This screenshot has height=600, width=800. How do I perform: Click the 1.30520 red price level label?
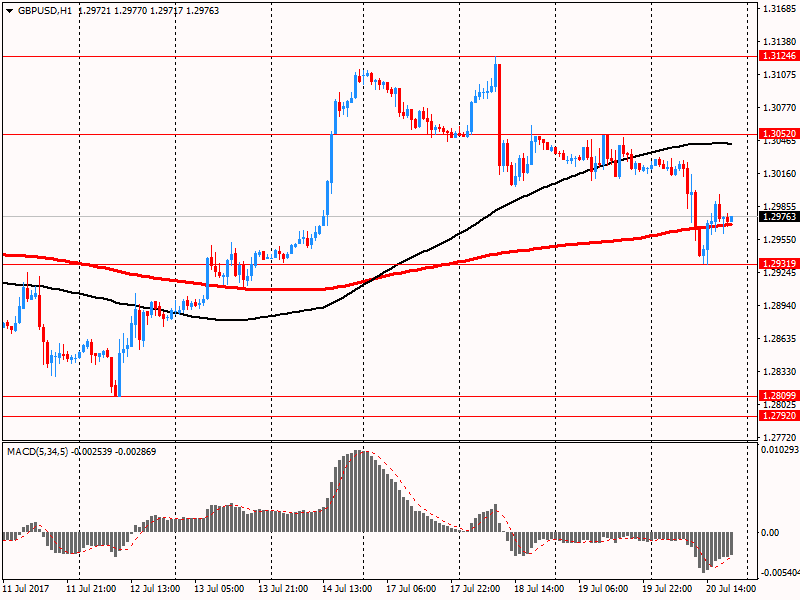(779, 134)
